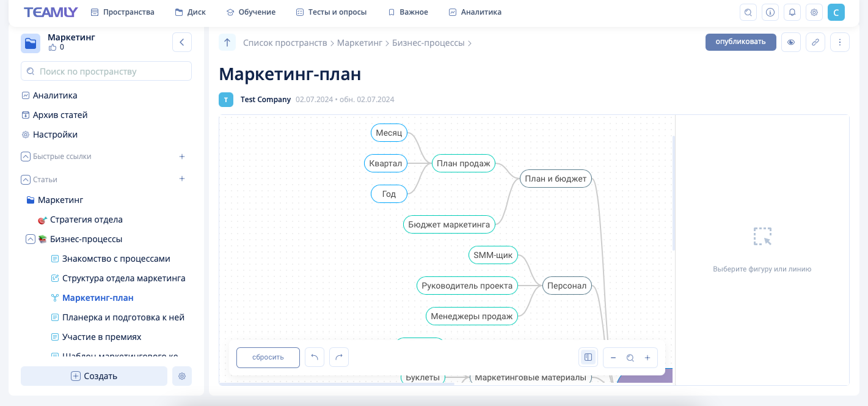
Task: Click the search icon in the top bar
Action: coord(748,12)
